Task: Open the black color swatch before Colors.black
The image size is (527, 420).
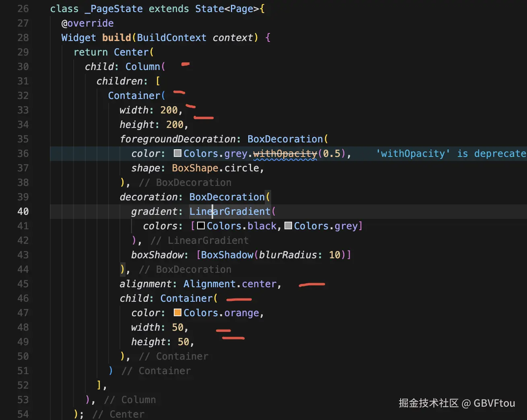Action: coord(201,226)
